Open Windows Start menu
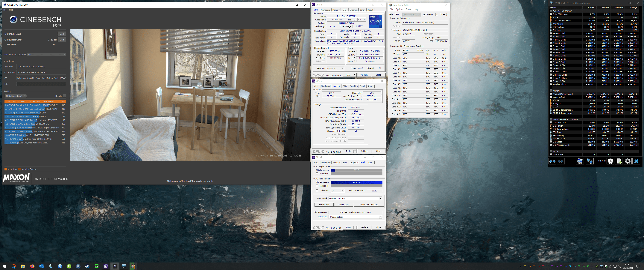The width and height of the screenshot is (644, 270). (4, 266)
